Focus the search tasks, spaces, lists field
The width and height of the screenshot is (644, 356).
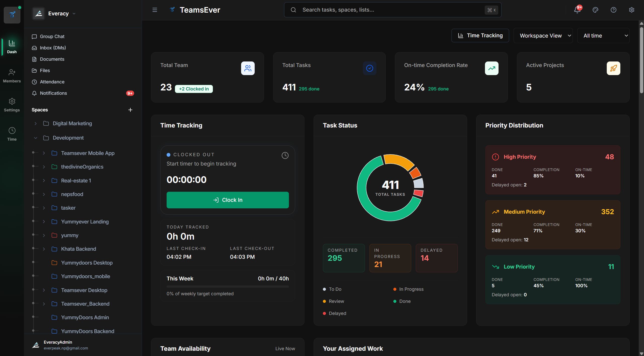click(x=393, y=10)
